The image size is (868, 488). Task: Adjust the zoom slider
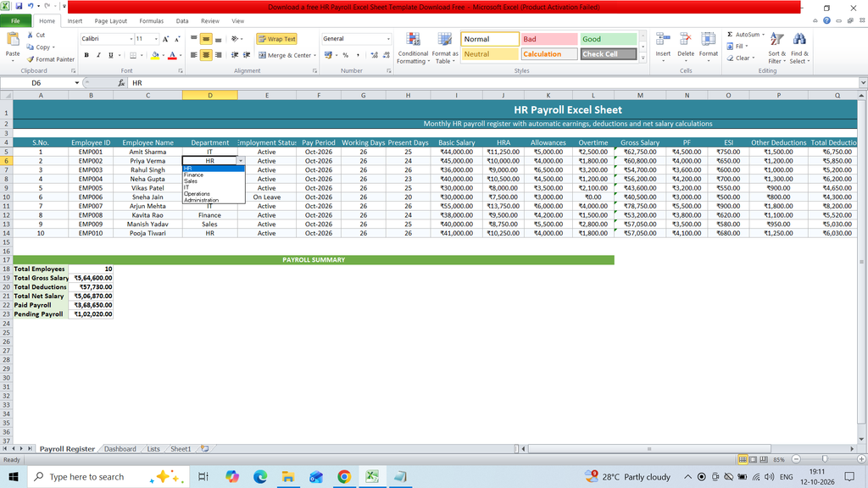click(x=825, y=459)
